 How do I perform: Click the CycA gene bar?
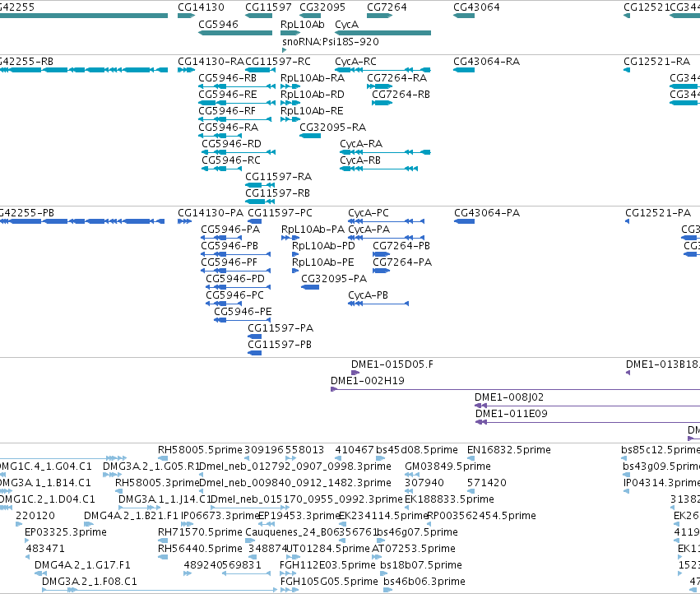tap(383, 33)
